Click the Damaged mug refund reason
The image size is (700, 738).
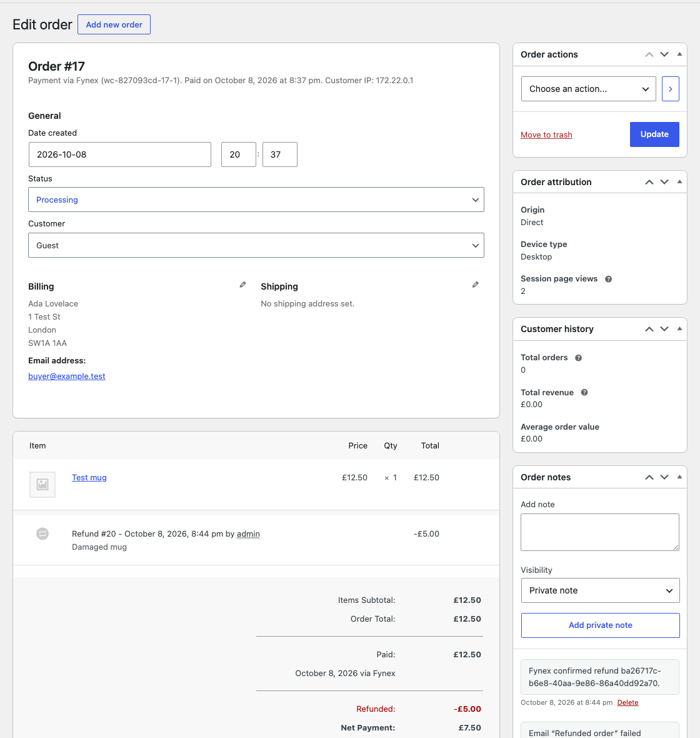point(99,547)
